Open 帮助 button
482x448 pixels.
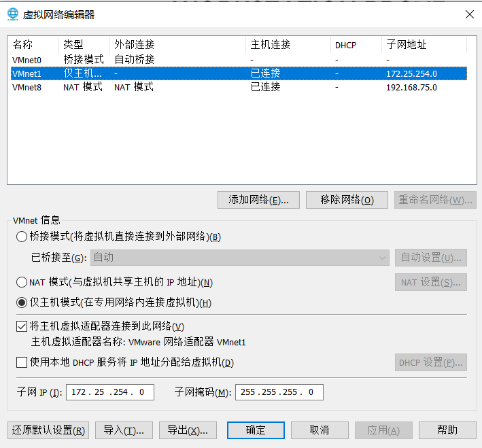coord(447,430)
